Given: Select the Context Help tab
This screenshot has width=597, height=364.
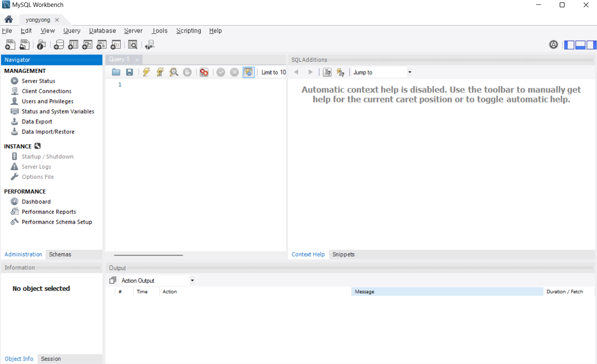Looking at the screenshot, I should [x=308, y=254].
